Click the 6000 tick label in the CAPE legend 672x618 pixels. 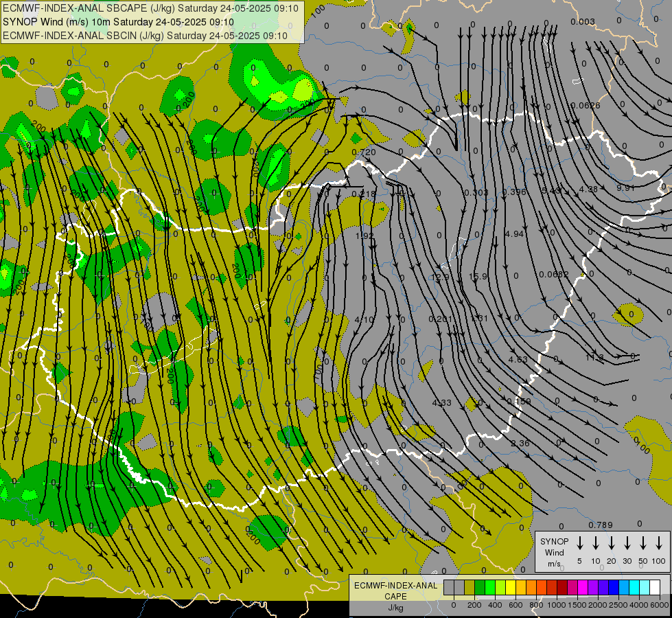click(660, 605)
